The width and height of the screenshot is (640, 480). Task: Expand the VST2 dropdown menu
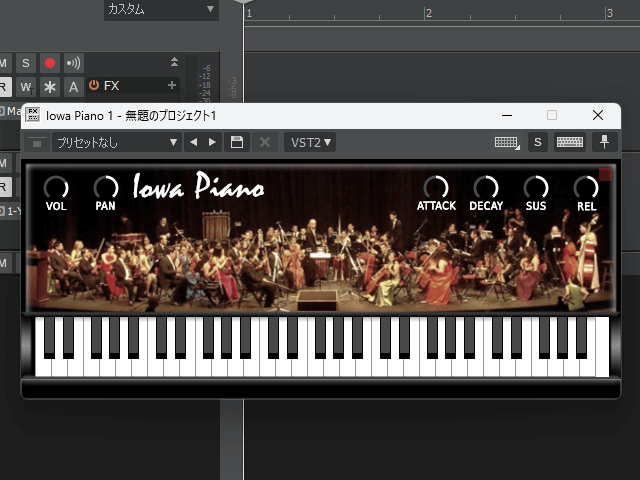click(x=310, y=142)
